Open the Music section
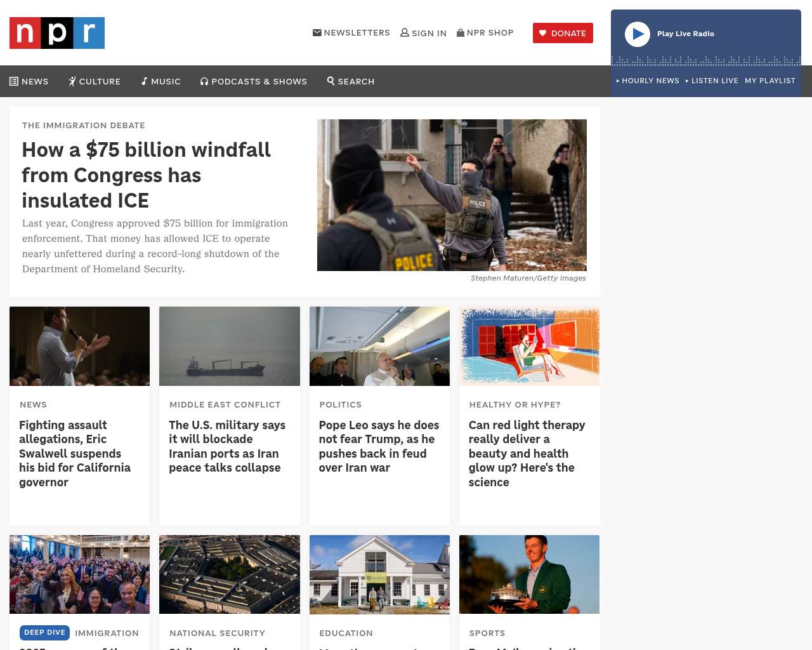The image size is (812, 650). point(161,81)
